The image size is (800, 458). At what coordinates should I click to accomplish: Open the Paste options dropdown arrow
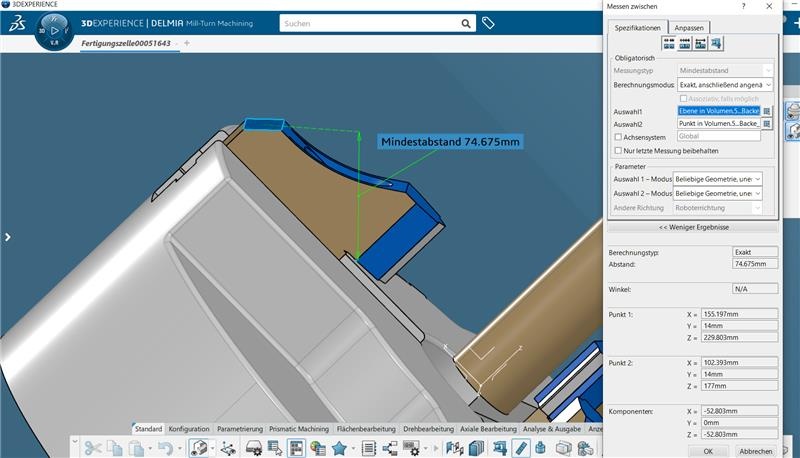pyautogui.click(x=150, y=449)
